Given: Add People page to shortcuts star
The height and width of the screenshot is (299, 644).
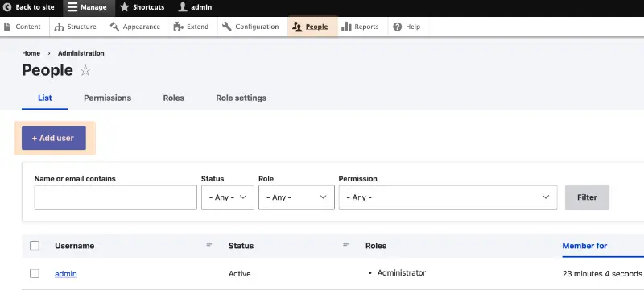Looking at the screenshot, I should tap(85, 71).
